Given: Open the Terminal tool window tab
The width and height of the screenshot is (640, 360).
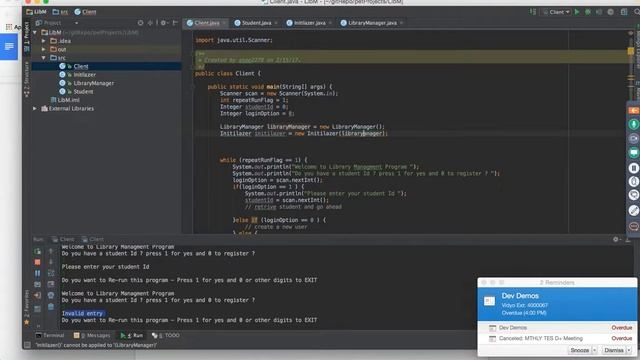Looking at the screenshot, I should 50,336.
